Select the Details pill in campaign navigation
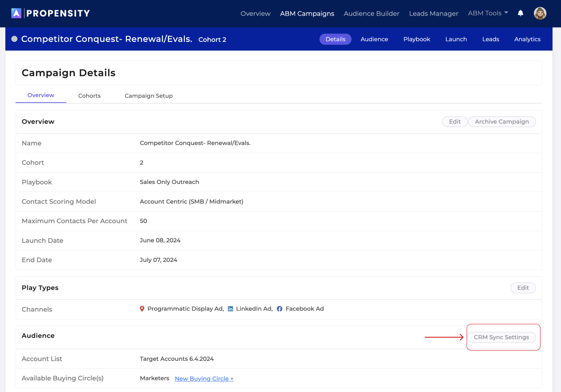561x392 pixels. point(335,39)
